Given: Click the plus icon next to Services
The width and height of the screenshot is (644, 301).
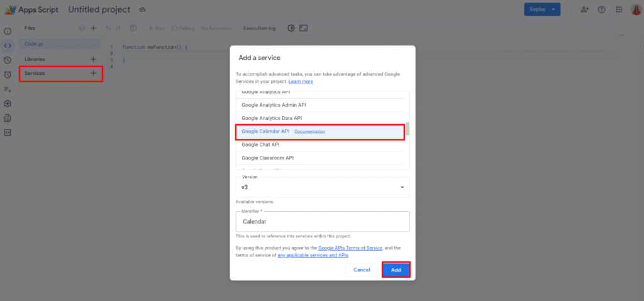Looking at the screenshot, I should pos(93,74).
